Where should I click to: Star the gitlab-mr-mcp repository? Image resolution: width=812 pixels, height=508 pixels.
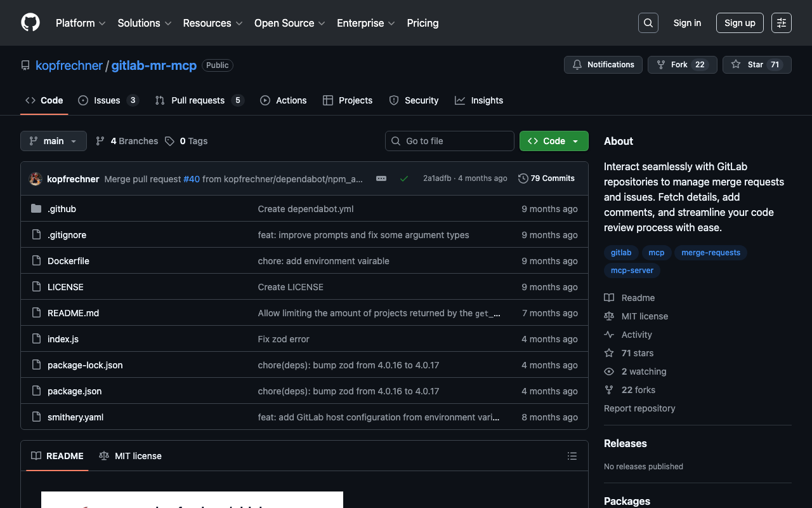(756, 65)
